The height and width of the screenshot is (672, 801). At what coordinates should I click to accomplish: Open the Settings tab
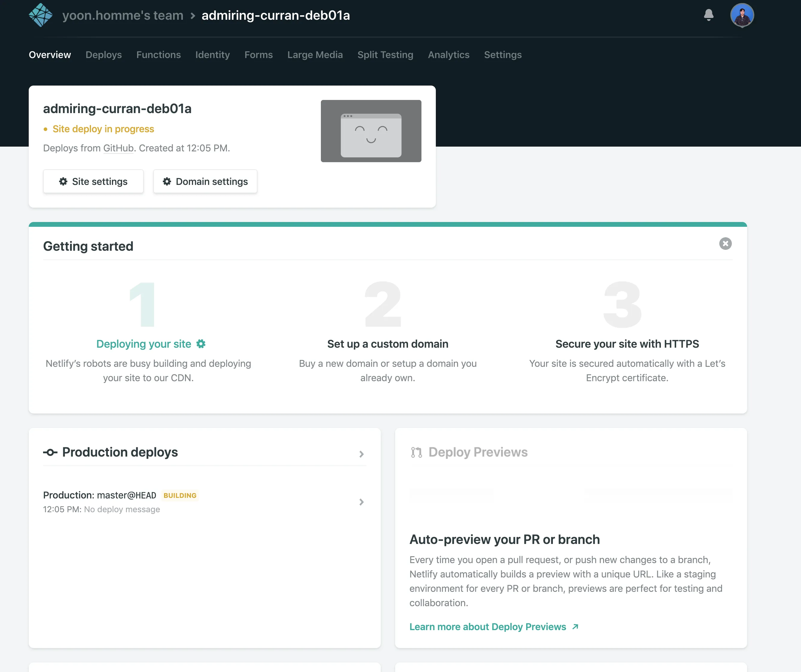coord(502,55)
